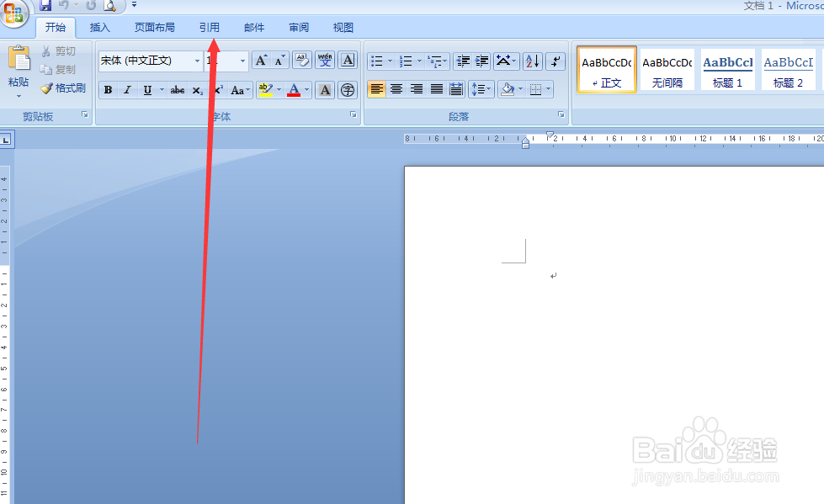Open font color dropdown arrow

coord(307,90)
